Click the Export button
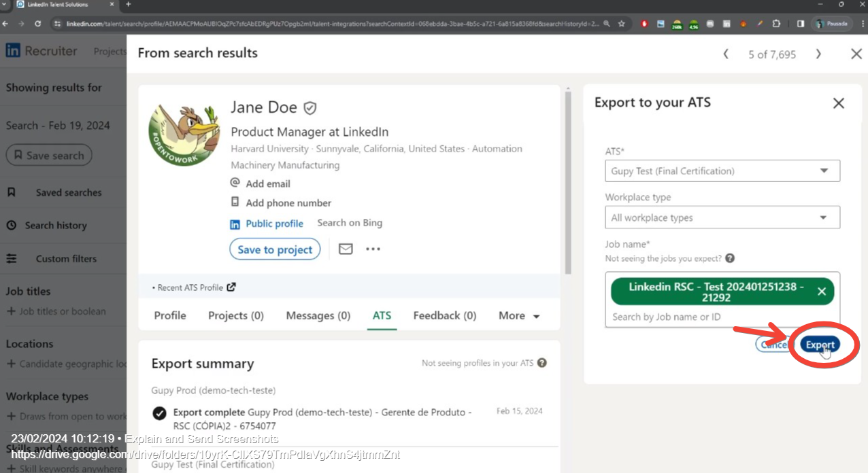The height and width of the screenshot is (473, 868). pyautogui.click(x=820, y=345)
